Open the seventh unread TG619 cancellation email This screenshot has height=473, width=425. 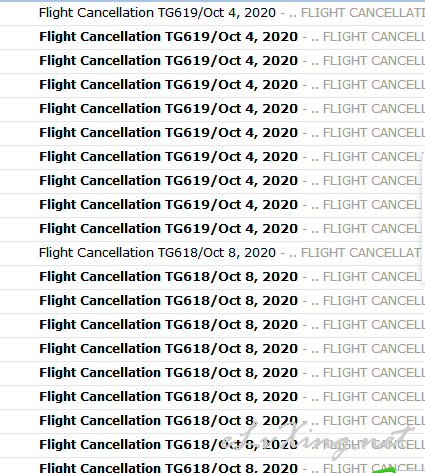click(x=212, y=181)
